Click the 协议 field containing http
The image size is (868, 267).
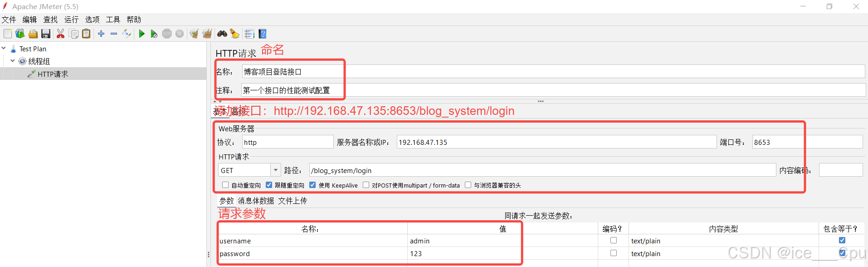click(288, 142)
